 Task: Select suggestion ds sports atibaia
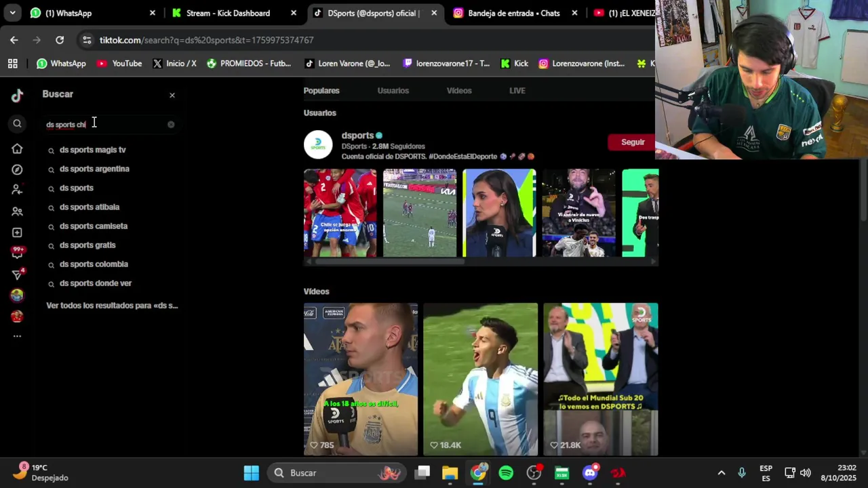coord(89,207)
